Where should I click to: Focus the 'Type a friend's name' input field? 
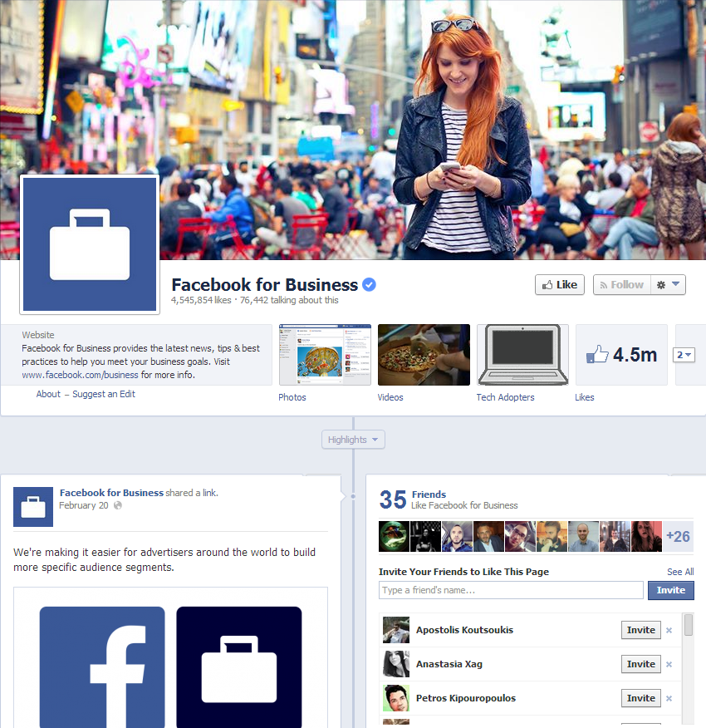point(511,590)
